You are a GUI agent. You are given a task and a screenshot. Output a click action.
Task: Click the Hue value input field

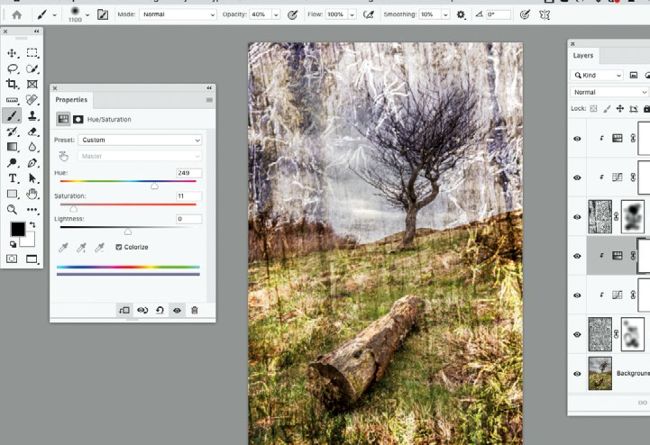coord(188,173)
